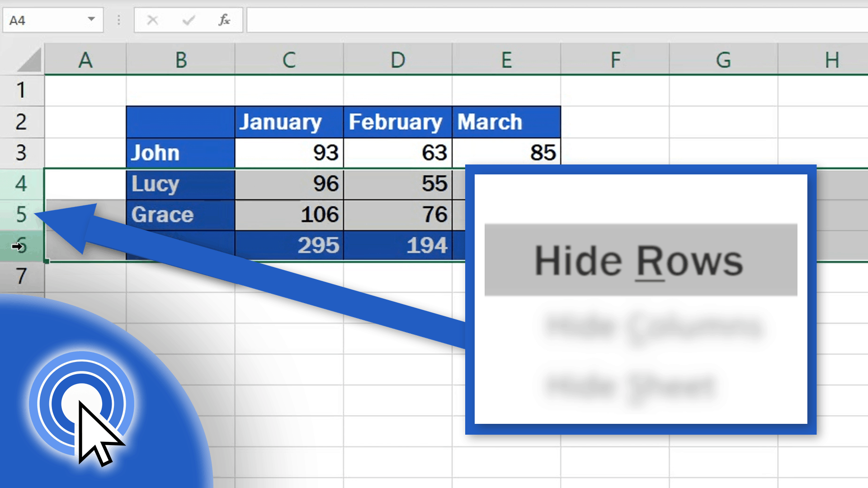Click the Enter checkmark on the formula bar
The image size is (868, 488).
[x=189, y=20]
